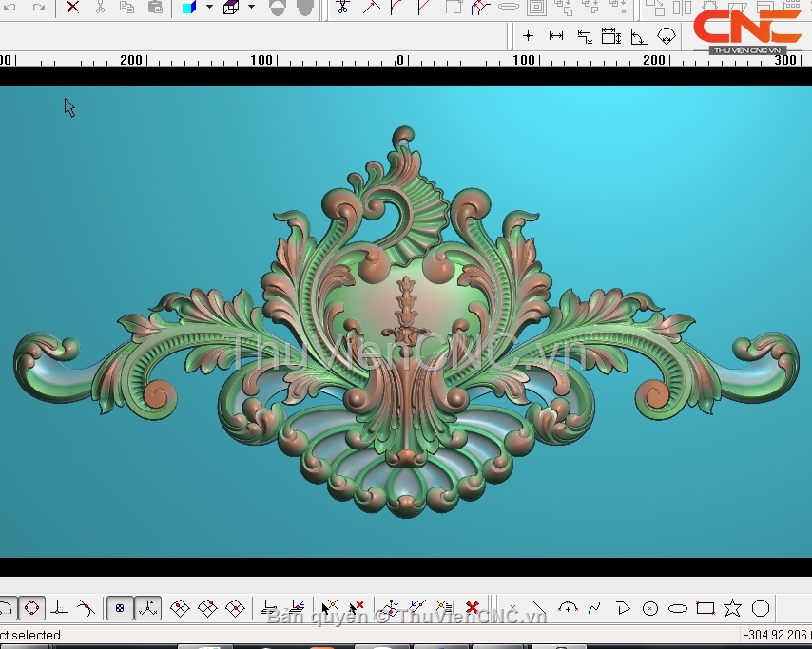Select the Circle drawing tool
The image size is (812, 649).
click(650, 608)
